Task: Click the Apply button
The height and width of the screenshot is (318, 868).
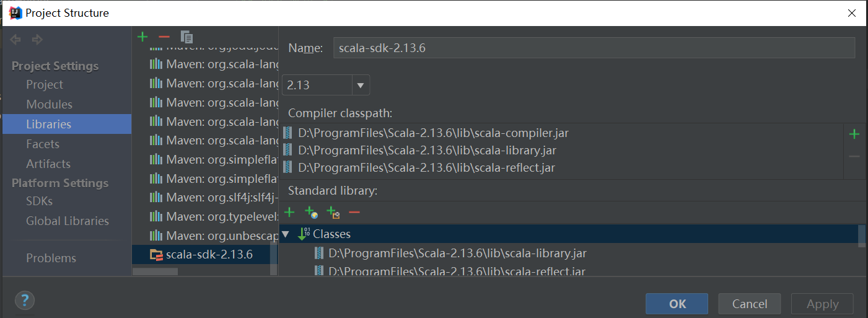Action: [822, 304]
